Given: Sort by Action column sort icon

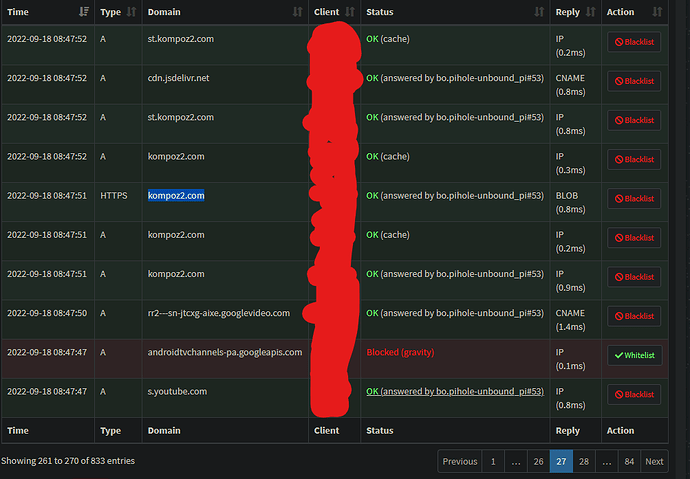Looking at the screenshot, I should (656, 12).
